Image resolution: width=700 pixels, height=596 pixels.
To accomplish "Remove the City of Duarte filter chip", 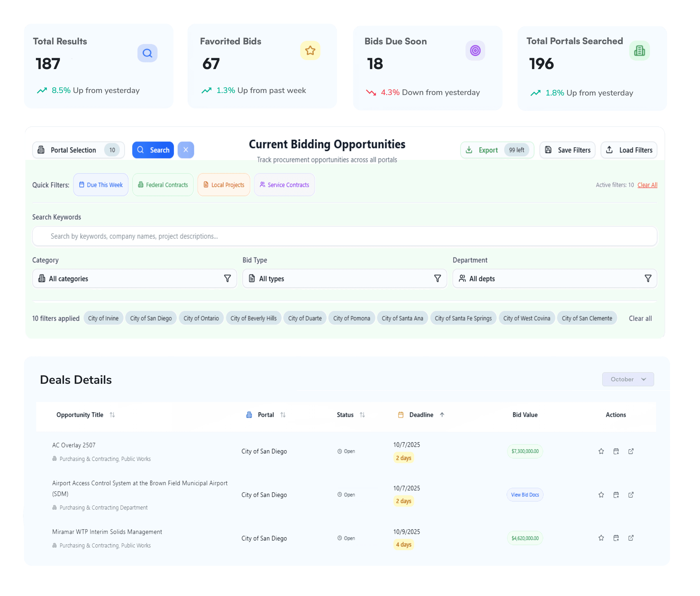I will [x=305, y=318].
